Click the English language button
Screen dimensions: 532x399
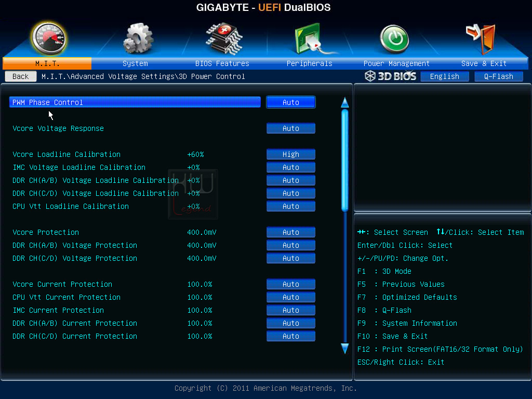[x=445, y=76]
